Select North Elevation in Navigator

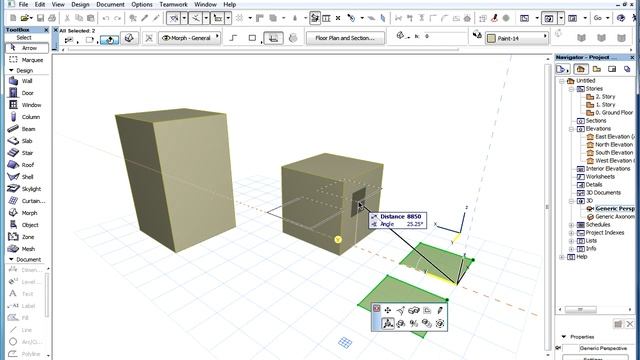(609, 144)
